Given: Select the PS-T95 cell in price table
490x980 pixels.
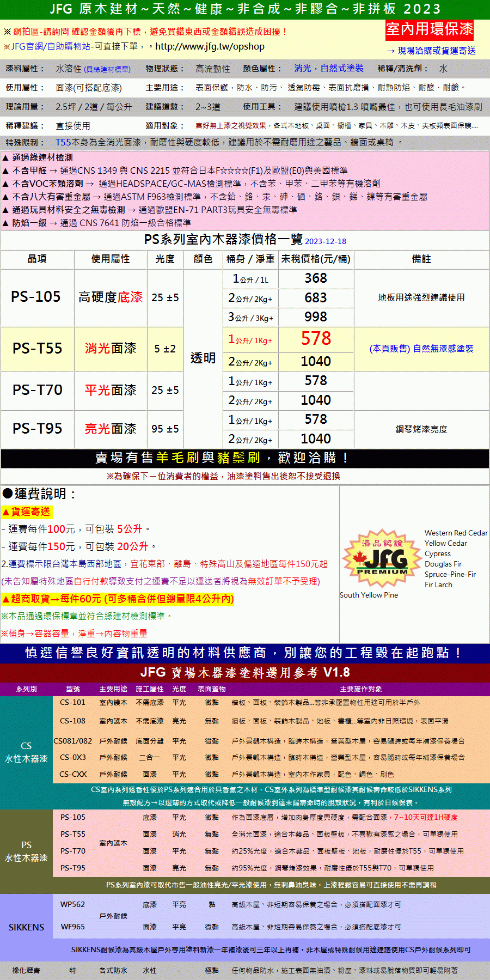Looking at the screenshot, I should [38, 429].
